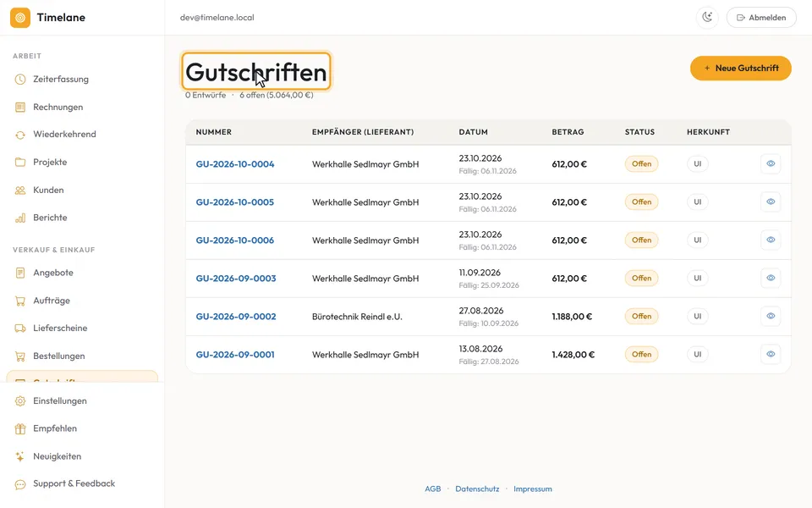View credit note GU-2026-09-0001 via eye icon
Screen dimensions: 812x508
(771, 354)
